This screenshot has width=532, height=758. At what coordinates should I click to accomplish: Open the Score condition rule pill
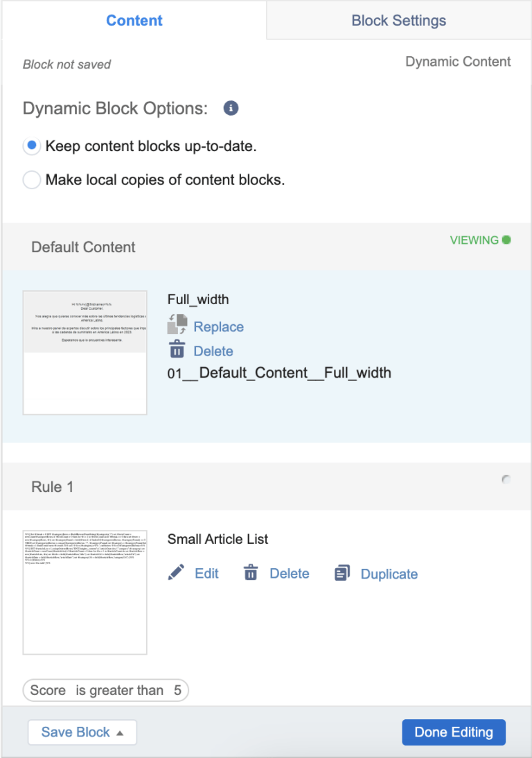click(105, 690)
